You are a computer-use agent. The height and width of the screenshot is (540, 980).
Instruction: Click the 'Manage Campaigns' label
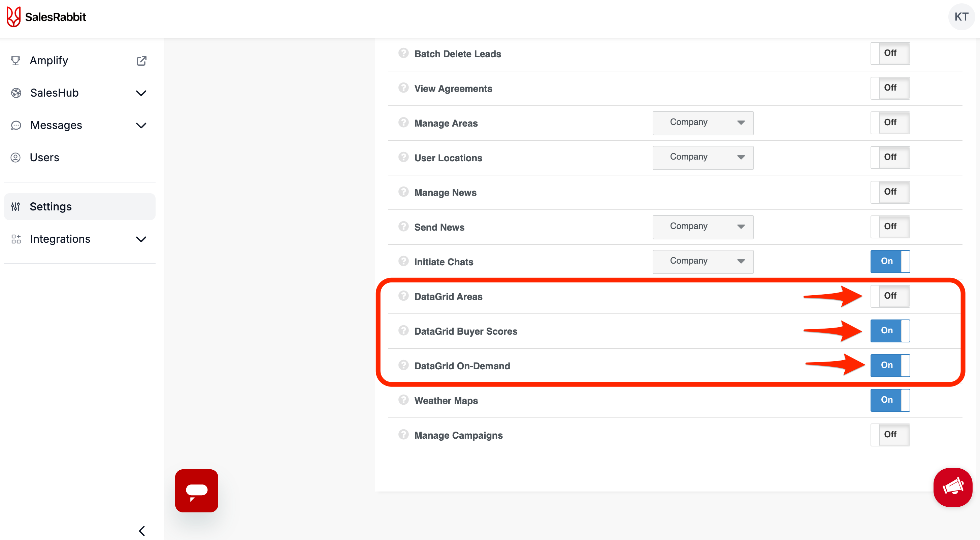458,435
